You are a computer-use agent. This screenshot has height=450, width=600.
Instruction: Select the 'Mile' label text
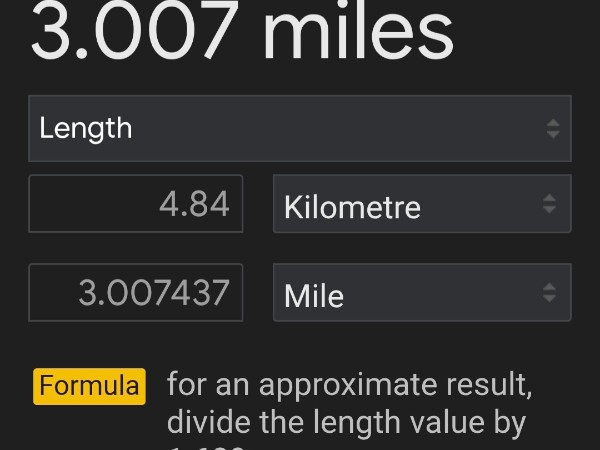pyautogui.click(x=314, y=296)
